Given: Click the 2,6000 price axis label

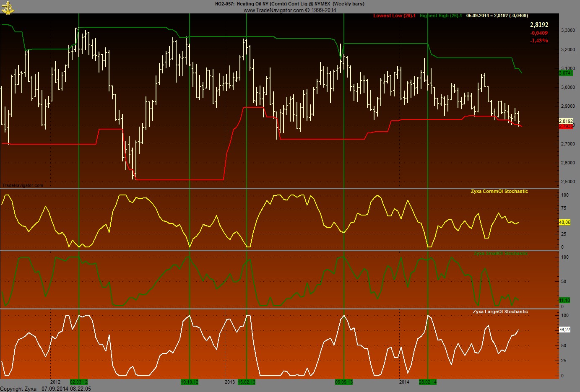Looking at the screenshot, I should (x=568, y=163).
